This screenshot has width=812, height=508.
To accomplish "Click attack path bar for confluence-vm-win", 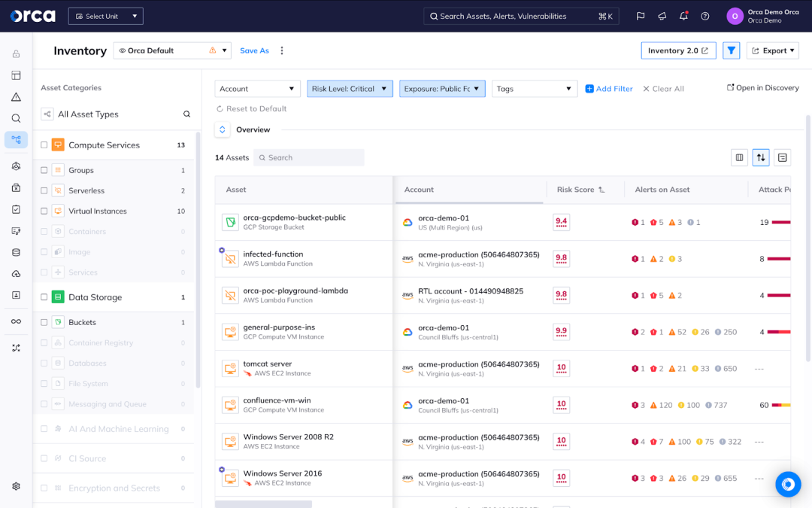I will [781, 405].
